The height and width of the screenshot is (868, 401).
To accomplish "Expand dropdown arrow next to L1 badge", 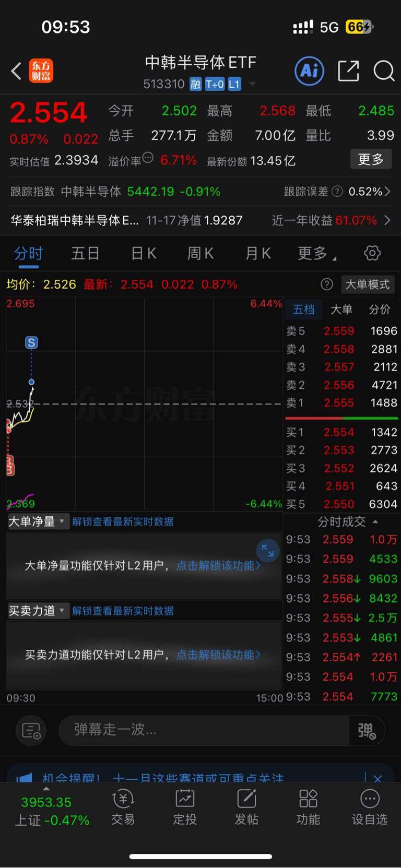I will [x=252, y=84].
